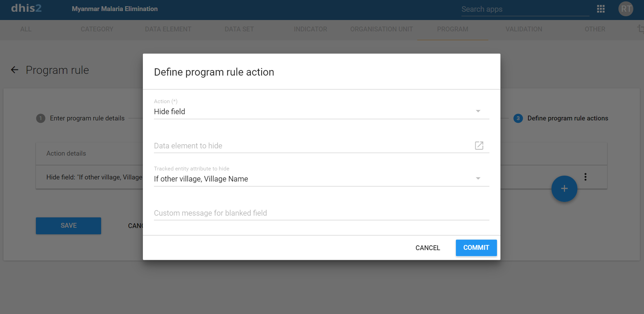Open the apps grid menu icon
This screenshot has height=314, width=644.
601,9
